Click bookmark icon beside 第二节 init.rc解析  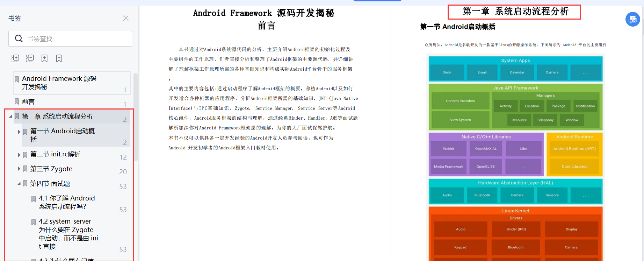click(x=25, y=155)
